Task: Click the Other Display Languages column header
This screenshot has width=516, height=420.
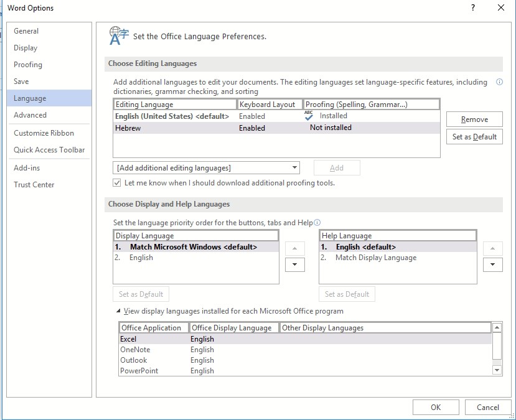Action: (x=385, y=327)
